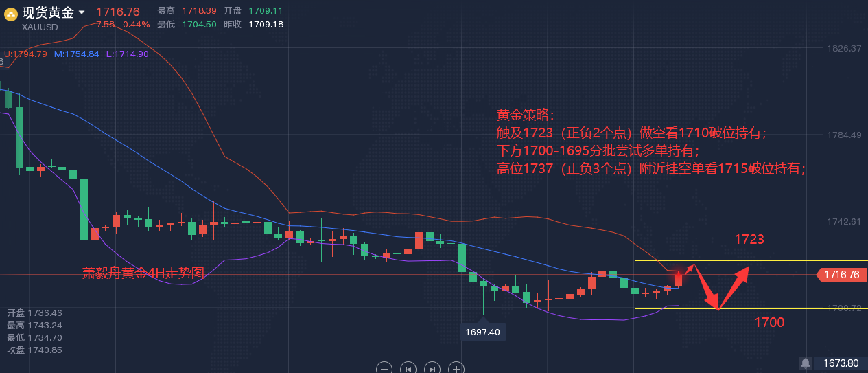Click the lower band label L:1714.90
The height and width of the screenshot is (373, 868).
coord(128,54)
